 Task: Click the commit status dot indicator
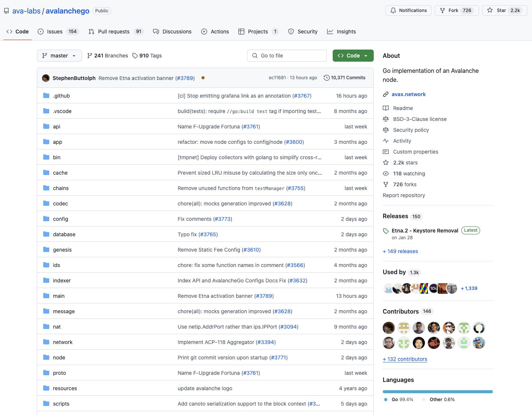(203, 78)
